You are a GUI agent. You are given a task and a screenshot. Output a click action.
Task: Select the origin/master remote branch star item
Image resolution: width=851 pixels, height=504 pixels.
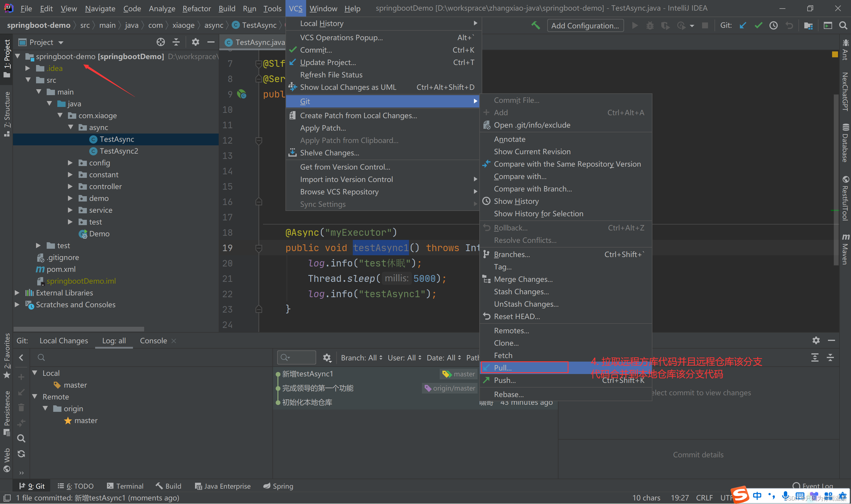pyautogui.click(x=81, y=420)
